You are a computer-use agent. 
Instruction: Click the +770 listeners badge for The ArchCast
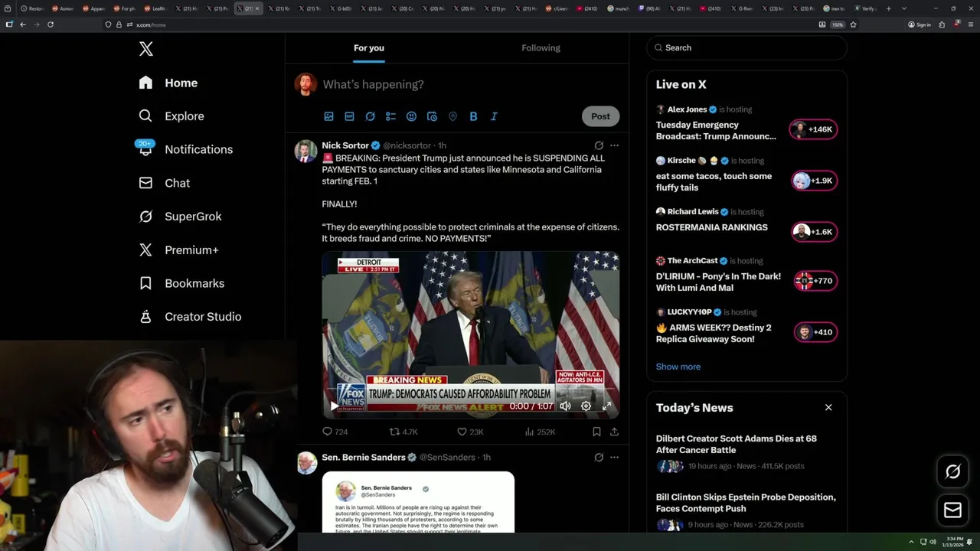pos(815,281)
